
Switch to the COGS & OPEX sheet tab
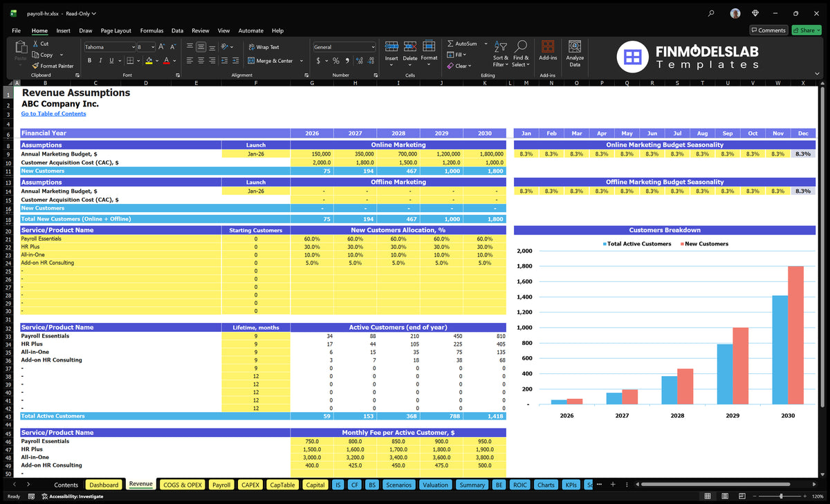(183, 485)
